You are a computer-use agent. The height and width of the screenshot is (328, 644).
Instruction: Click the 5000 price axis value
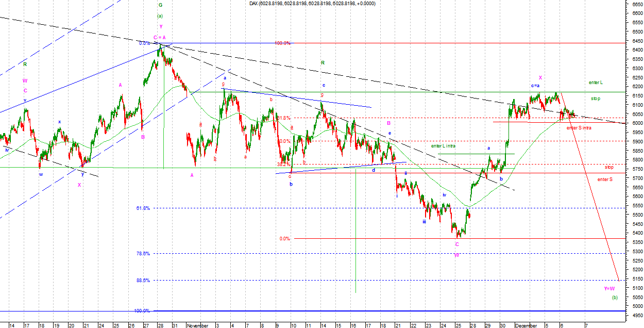coord(634,306)
